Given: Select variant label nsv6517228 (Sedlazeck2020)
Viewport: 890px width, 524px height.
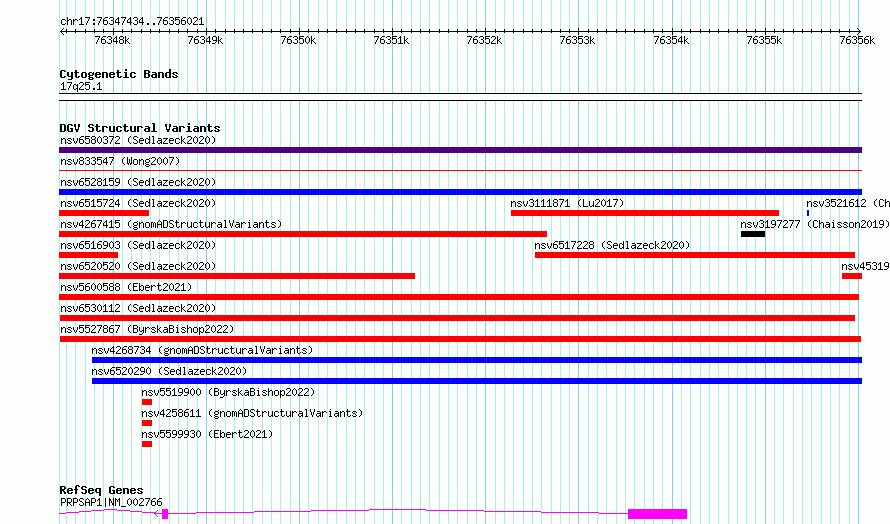Looking at the screenshot, I should (x=612, y=245).
